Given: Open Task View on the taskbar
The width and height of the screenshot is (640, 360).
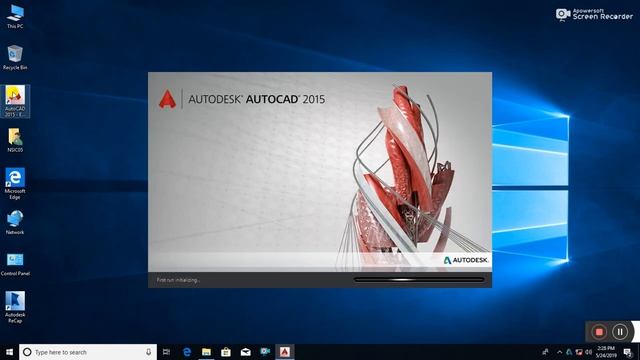Looking at the screenshot, I should (x=167, y=352).
